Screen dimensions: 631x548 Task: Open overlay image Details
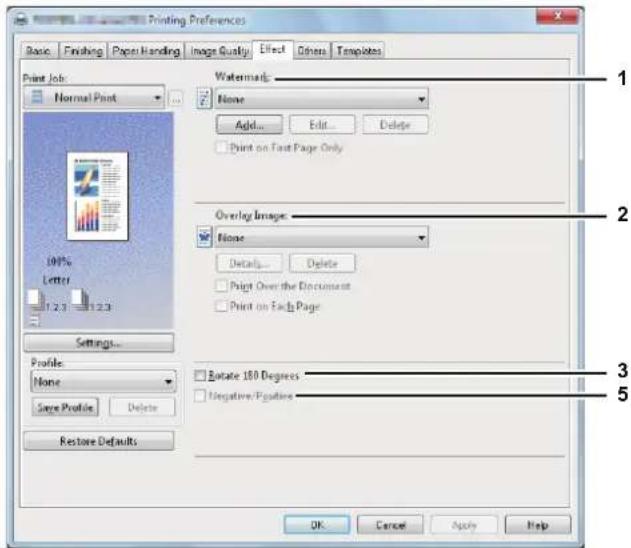[249, 264]
